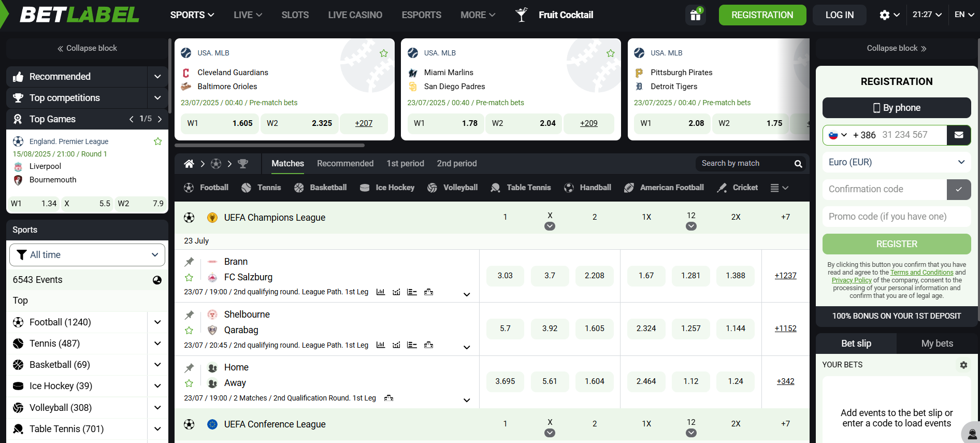Viewport: 980px width, 443px height.
Task: Confirm code with checkmark button
Action: pyautogui.click(x=959, y=190)
